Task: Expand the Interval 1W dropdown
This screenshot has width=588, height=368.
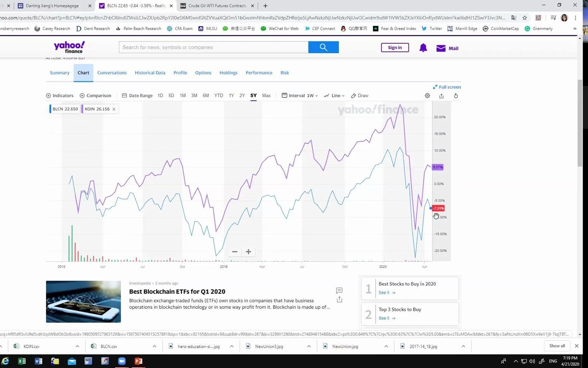Action: point(300,96)
